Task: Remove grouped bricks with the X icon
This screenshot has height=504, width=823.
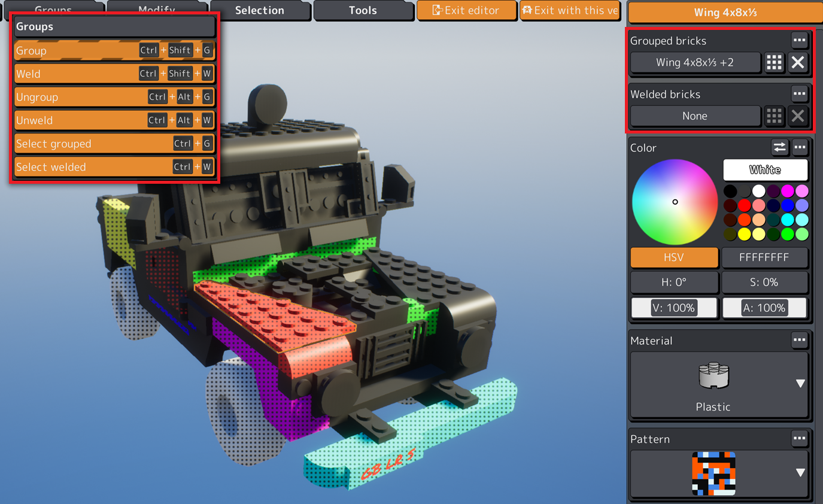Action: coord(798,62)
